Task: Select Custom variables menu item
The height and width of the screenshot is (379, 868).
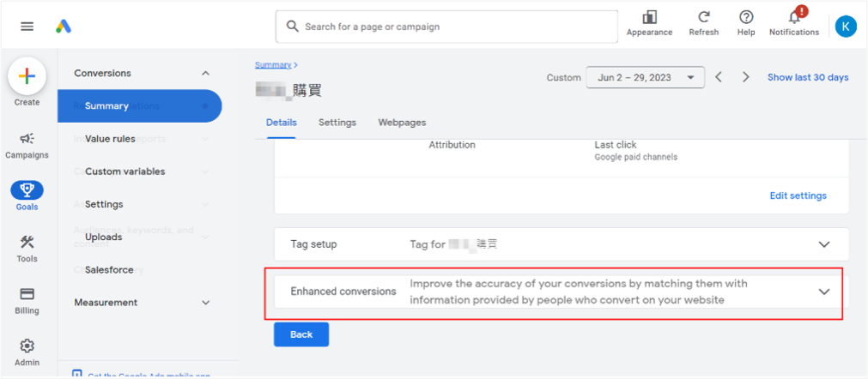Action: click(125, 171)
